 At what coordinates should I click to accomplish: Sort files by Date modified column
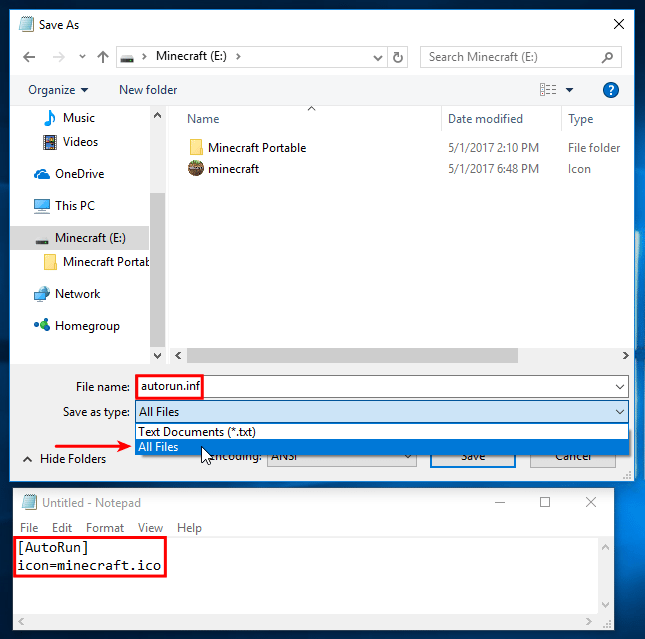(x=485, y=119)
